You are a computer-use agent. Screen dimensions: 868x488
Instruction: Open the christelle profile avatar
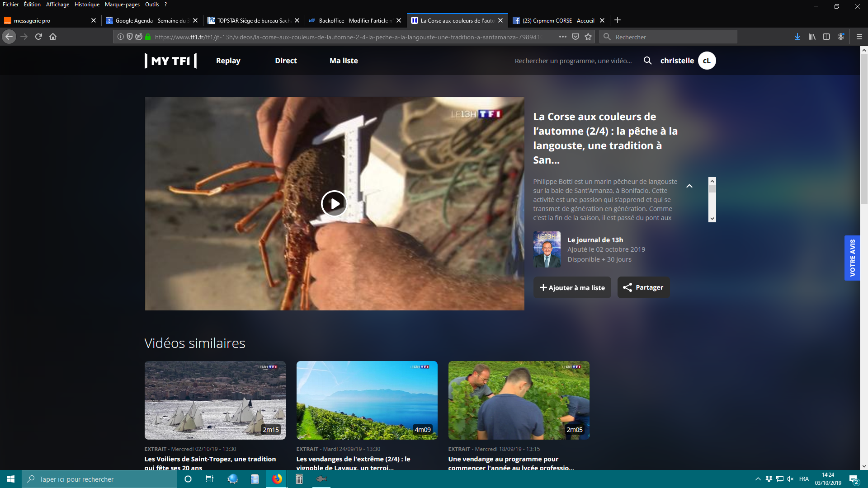coord(707,61)
